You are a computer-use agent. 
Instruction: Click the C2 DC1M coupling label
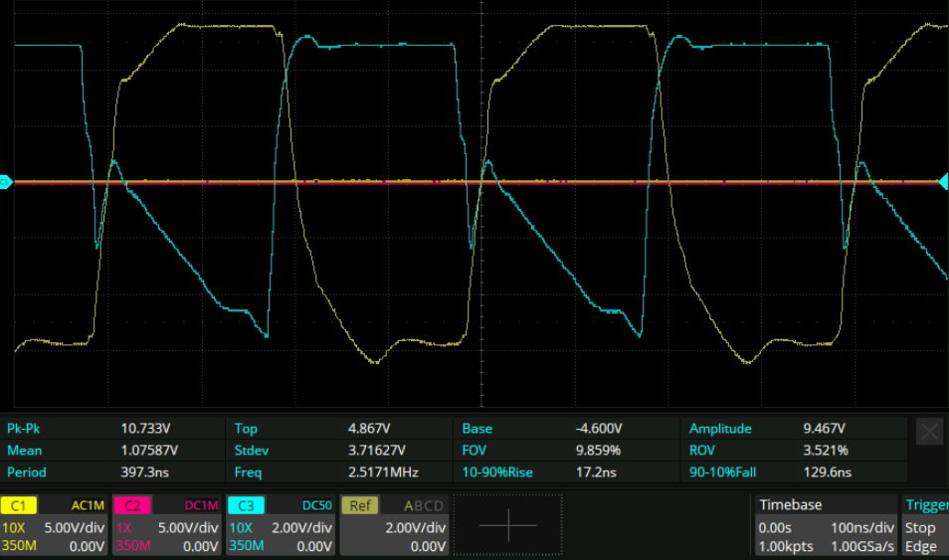(199, 505)
